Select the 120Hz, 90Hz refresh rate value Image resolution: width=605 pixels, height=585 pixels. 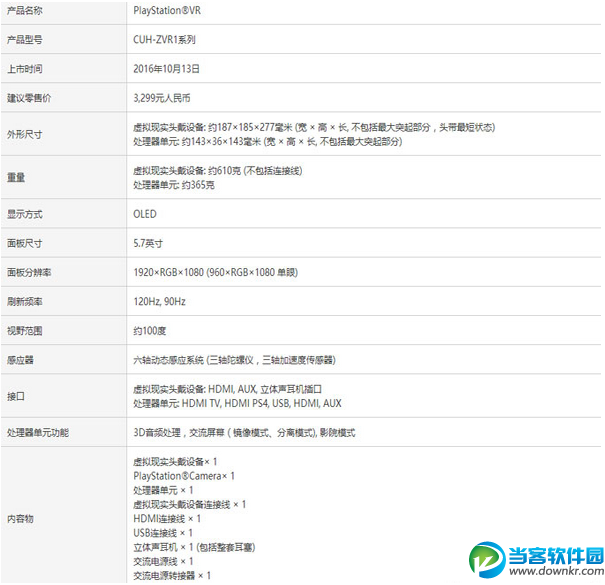(160, 301)
